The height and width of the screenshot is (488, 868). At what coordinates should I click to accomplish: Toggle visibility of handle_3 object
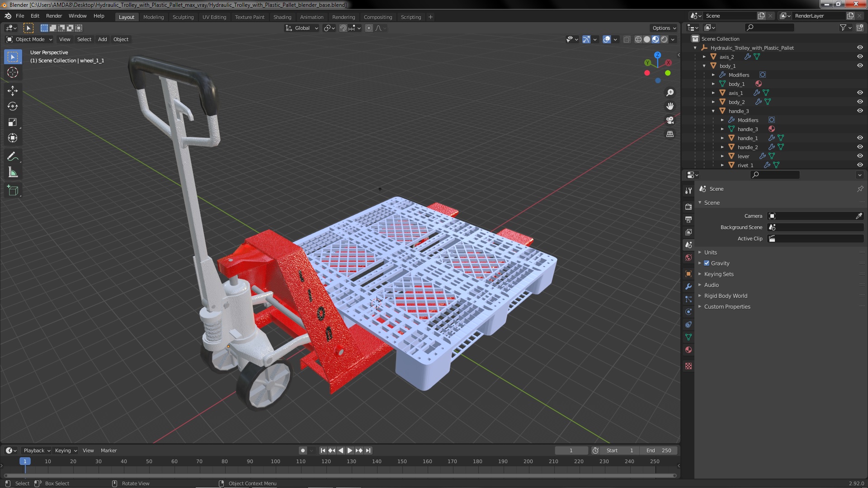pyautogui.click(x=860, y=111)
